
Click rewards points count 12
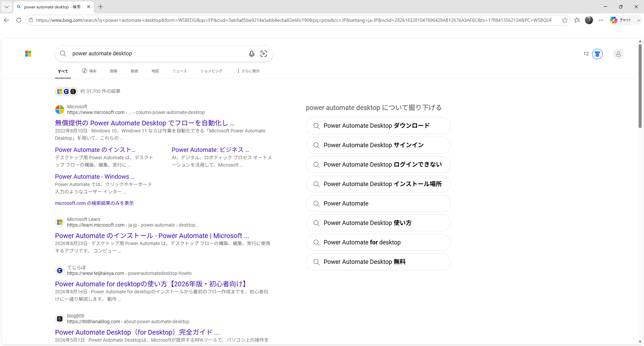(x=586, y=54)
